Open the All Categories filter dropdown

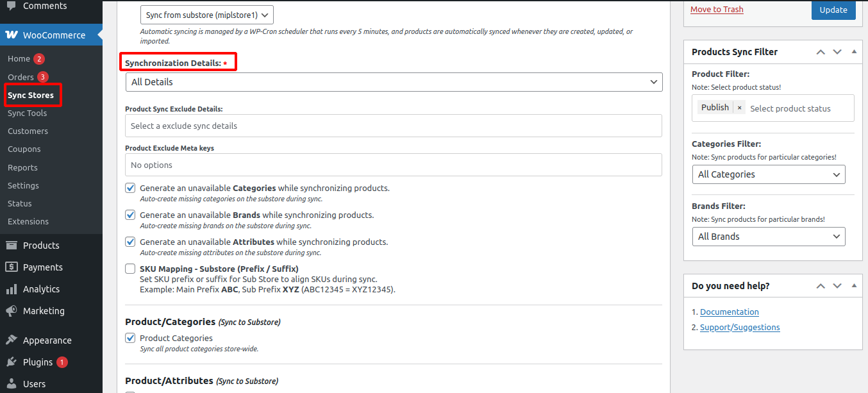[768, 174]
